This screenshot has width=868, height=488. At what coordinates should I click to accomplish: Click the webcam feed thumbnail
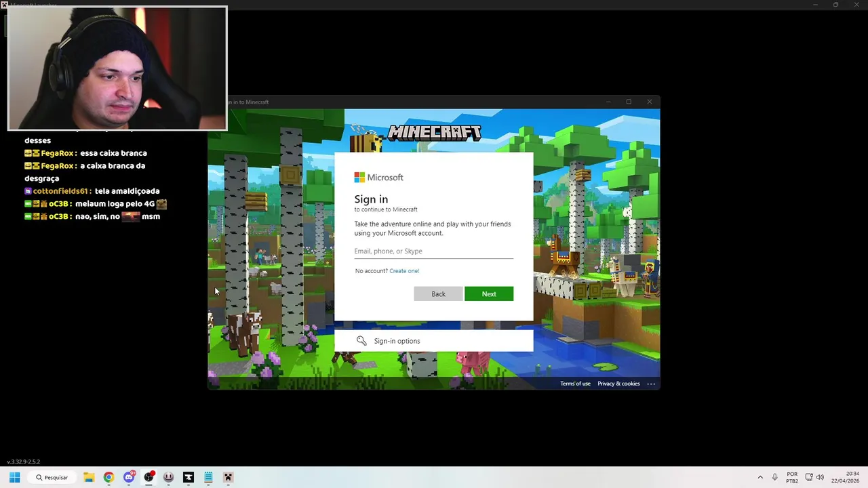(117, 68)
